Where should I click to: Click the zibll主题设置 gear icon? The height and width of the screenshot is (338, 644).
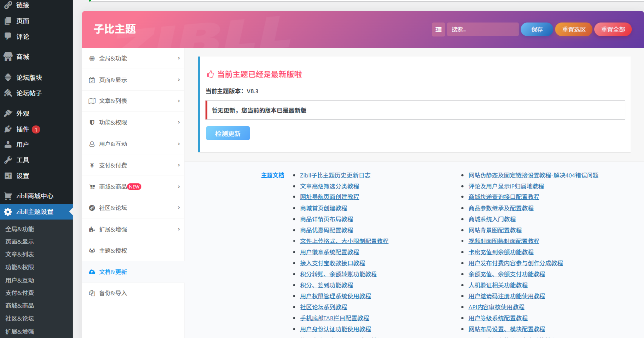pos(8,212)
